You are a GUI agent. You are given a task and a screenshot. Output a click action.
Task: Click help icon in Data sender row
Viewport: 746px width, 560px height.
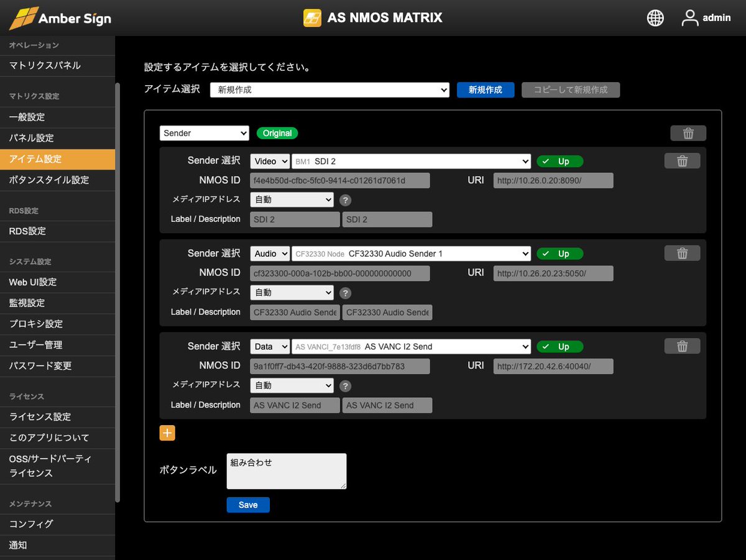(346, 386)
